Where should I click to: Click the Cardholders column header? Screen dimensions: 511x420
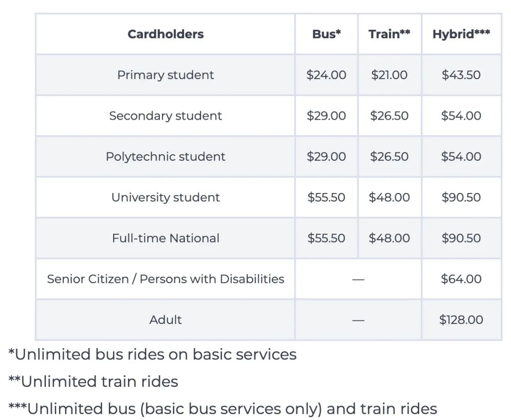[x=166, y=34]
